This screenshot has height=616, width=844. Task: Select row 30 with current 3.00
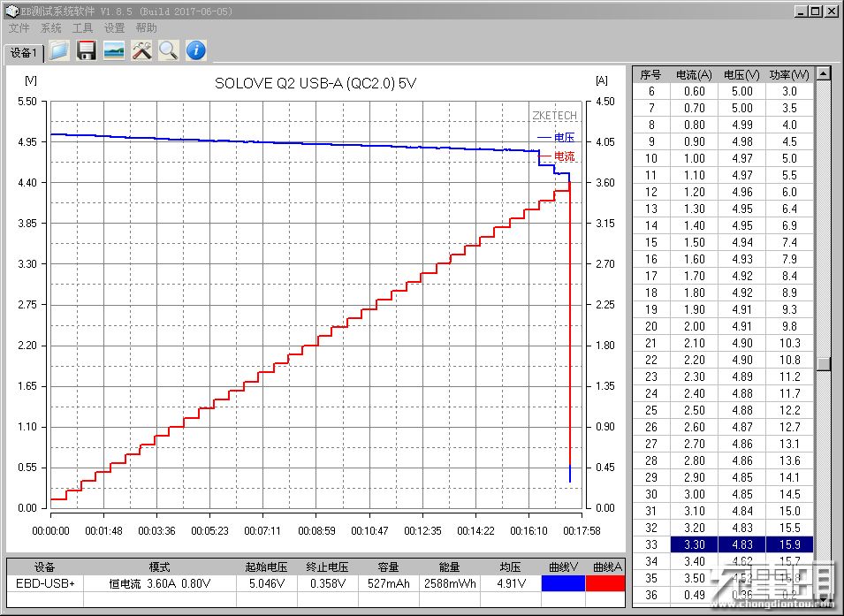724,494
